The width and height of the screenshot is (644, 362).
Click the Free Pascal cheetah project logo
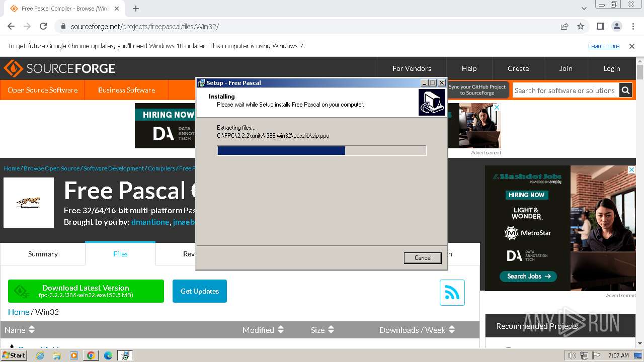click(29, 203)
